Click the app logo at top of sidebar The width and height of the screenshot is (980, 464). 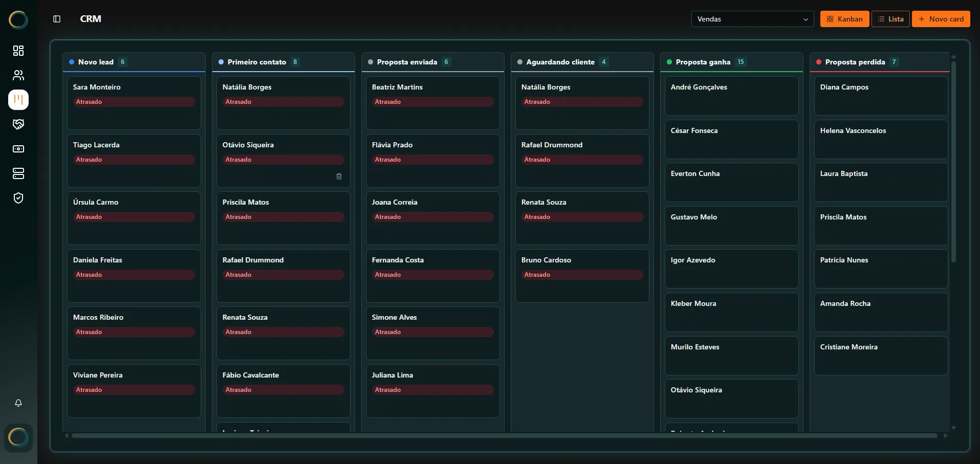coord(18,20)
